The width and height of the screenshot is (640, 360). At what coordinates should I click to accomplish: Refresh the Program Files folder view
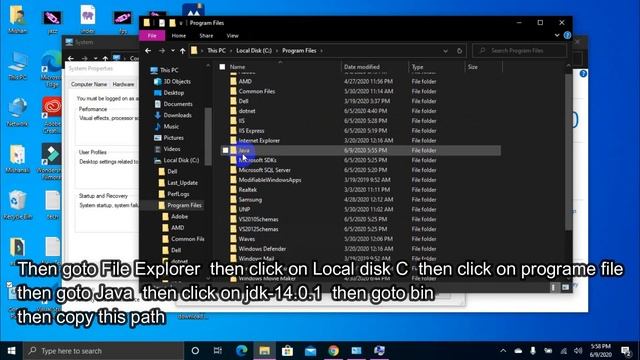coord(459,51)
